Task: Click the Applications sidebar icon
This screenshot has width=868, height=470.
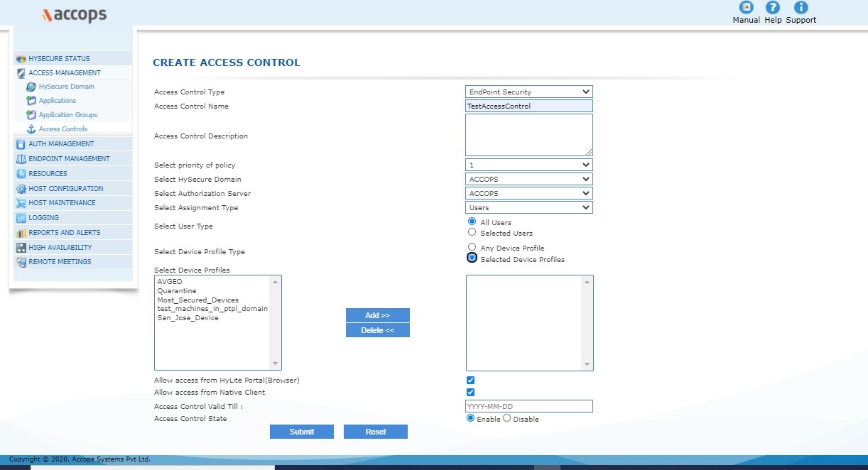Action: tap(31, 101)
